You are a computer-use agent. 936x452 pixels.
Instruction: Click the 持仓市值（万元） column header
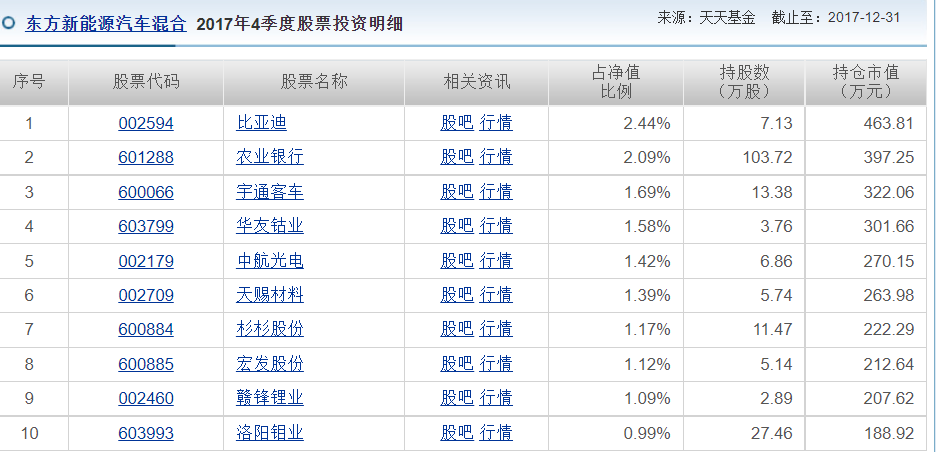(866, 82)
